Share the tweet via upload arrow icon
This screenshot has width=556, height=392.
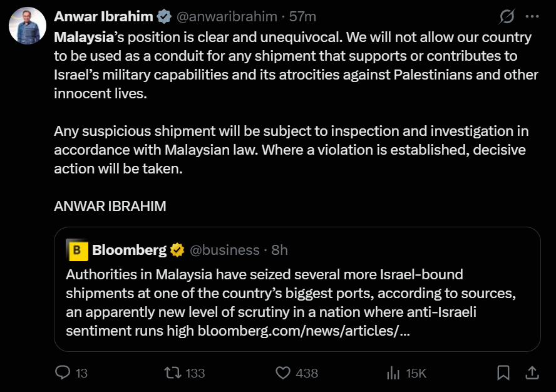532,373
